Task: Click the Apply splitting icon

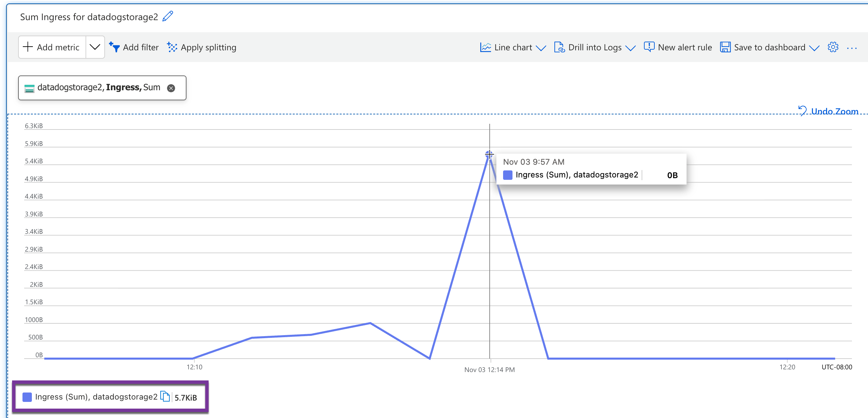Action: tap(172, 47)
